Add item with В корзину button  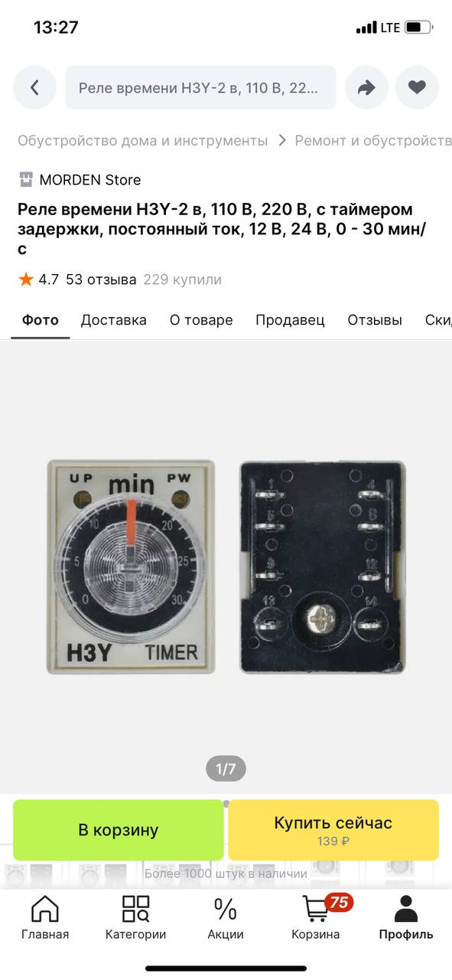[119, 830]
